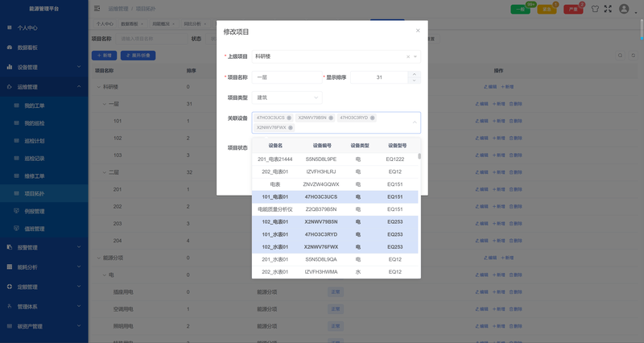Image resolution: width=644 pixels, height=343 pixels.
Task: Close the 修改项目 dialog
Action: point(418,31)
